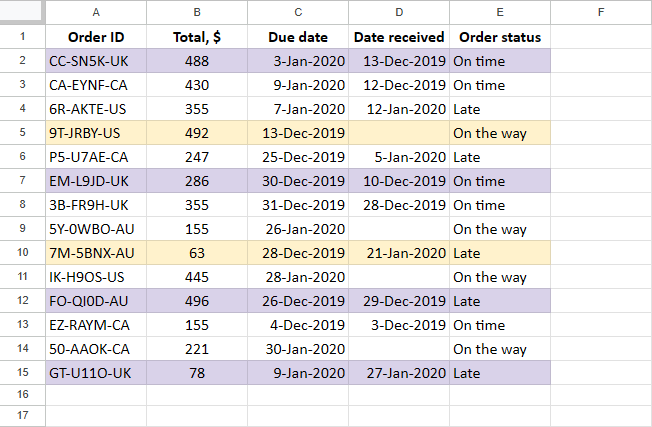
Task: Click the due date cell 30-Jan-2020
Action: tap(298, 349)
